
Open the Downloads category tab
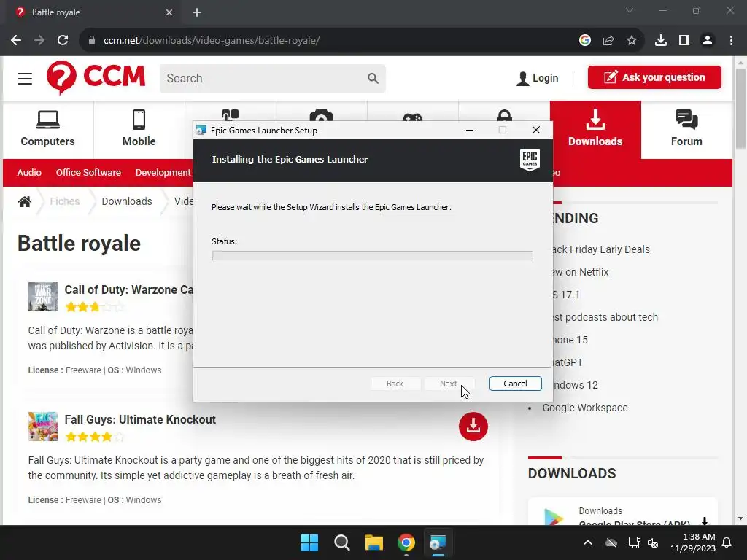pos(595,129)
